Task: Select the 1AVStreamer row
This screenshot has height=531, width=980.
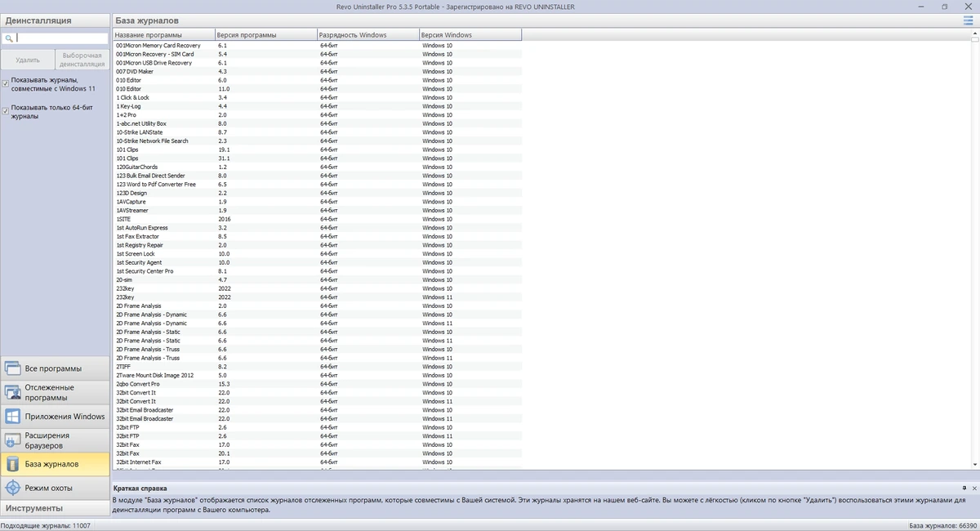Action: 317,210
